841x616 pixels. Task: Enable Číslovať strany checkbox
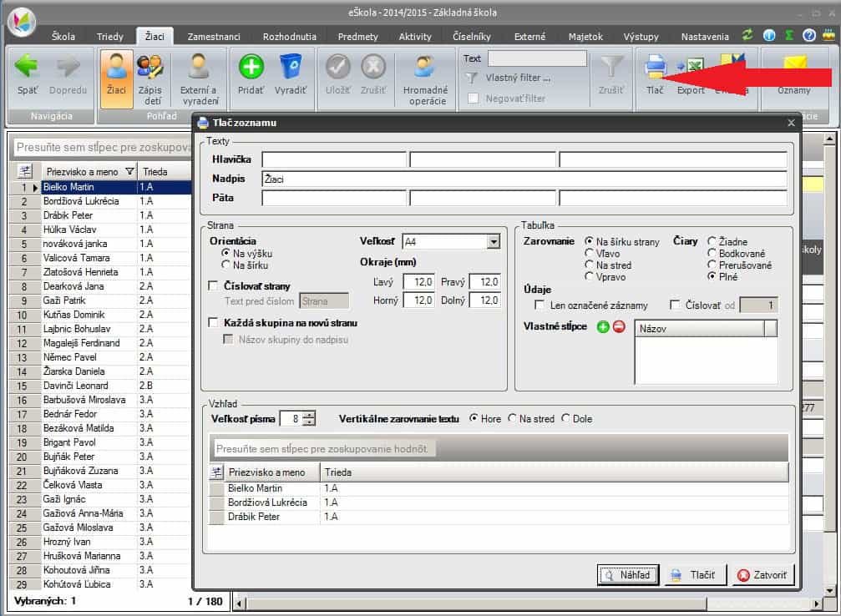point(214,285)
